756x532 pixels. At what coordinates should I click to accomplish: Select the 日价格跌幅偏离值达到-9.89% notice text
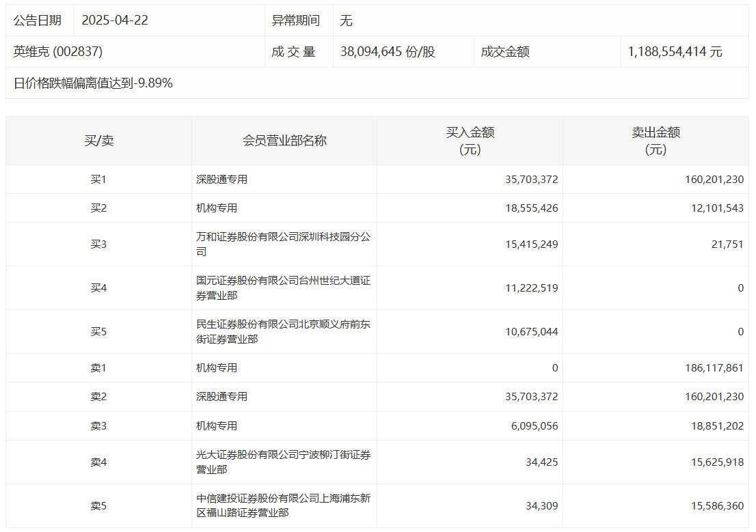coord(93,83)
